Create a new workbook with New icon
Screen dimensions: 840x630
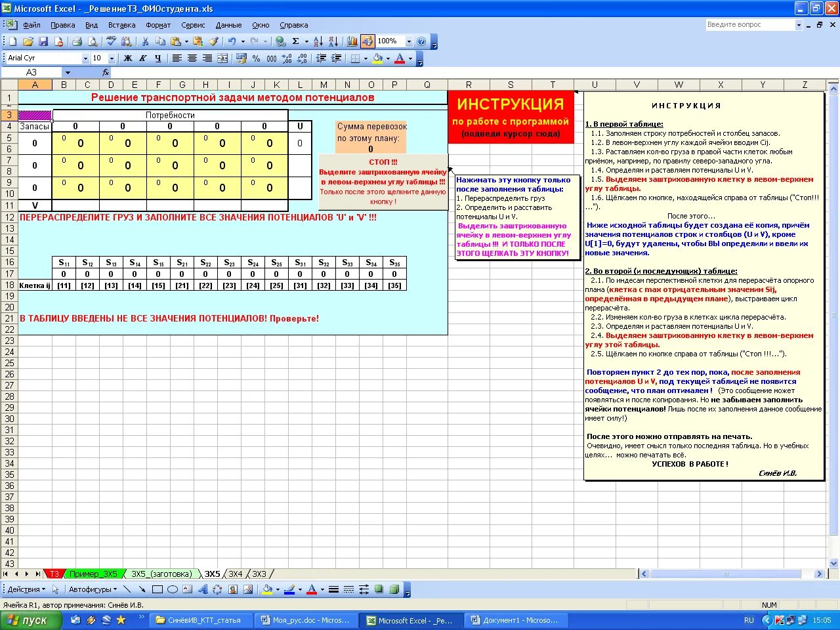point(12,41)
